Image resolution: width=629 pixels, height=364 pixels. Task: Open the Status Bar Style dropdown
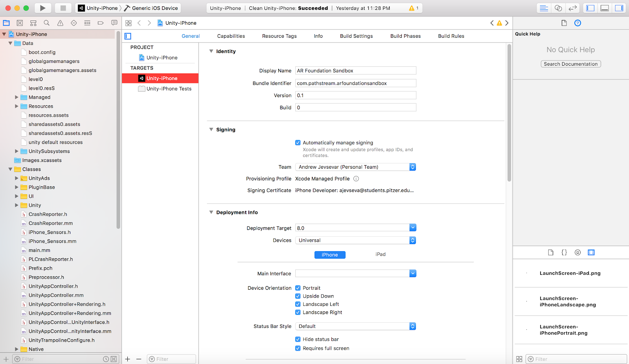[355, 326]
